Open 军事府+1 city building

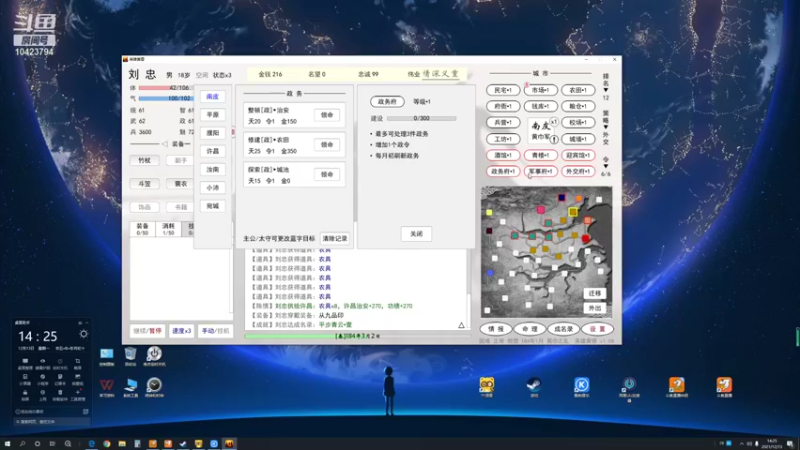pos(540,171)
